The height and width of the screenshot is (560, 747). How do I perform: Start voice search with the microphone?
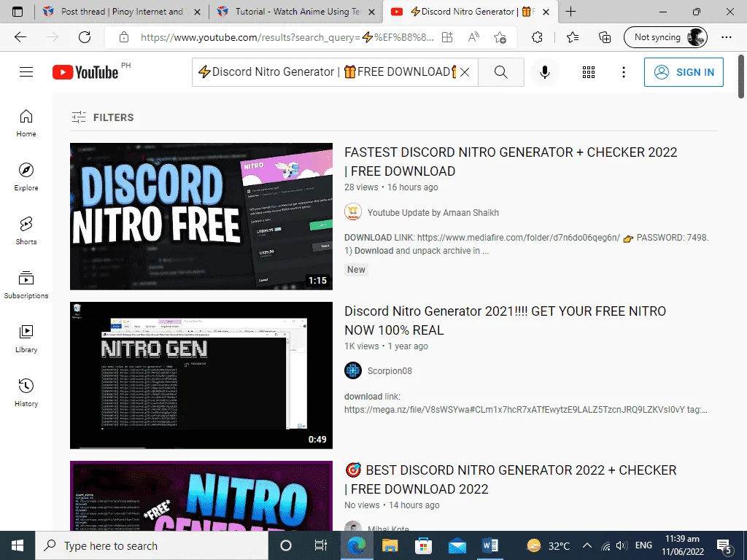tap(544, 72)
